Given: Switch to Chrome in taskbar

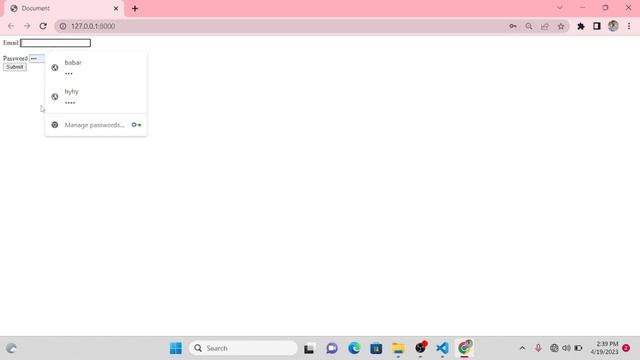Looking at the screenshot, I should tap(464, 348).
